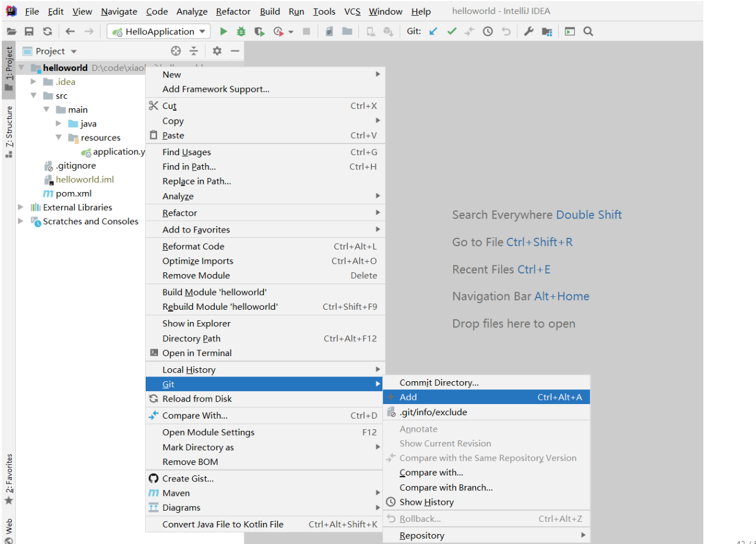The height and width of the screenshot is (544, 756).
Task: Choose Reformat Code in context menu
Action: point(265,247)
